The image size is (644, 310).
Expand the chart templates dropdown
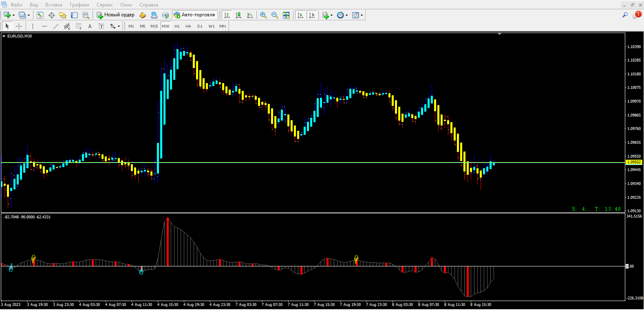tap(362, 15)
